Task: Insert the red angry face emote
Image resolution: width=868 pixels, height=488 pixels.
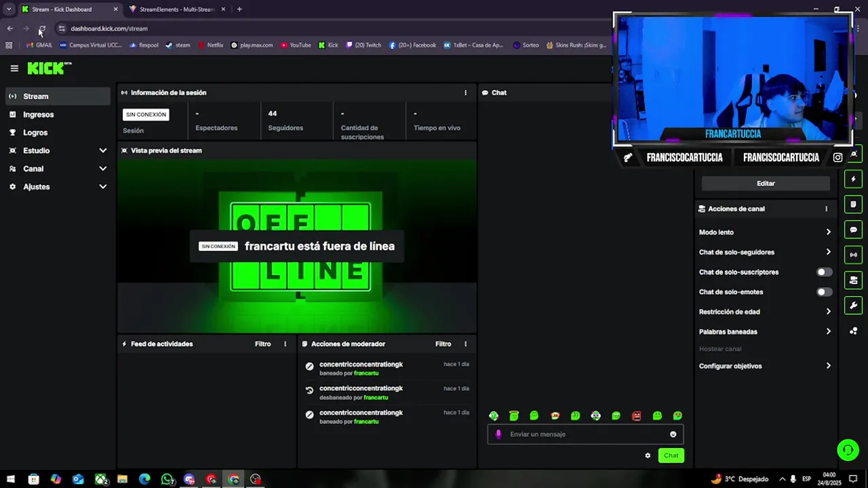Action: coord(637,415)
